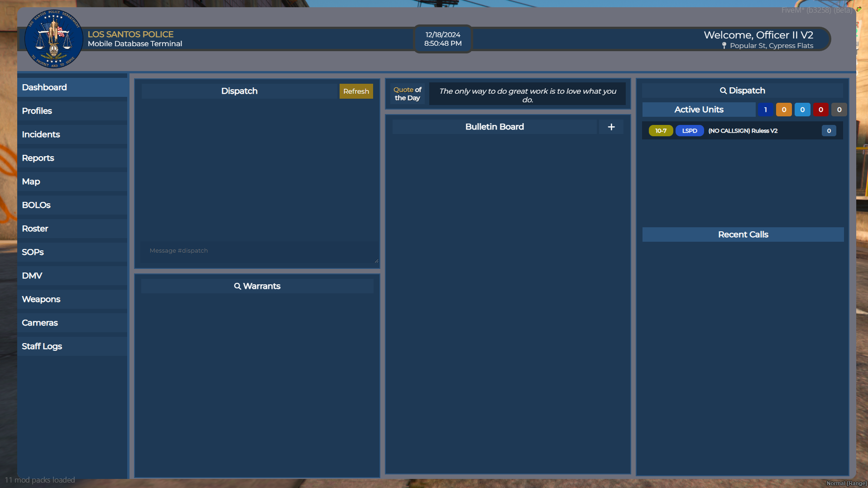868x488 pixels.
Task: Open the Map view
Action: point(72,182)
